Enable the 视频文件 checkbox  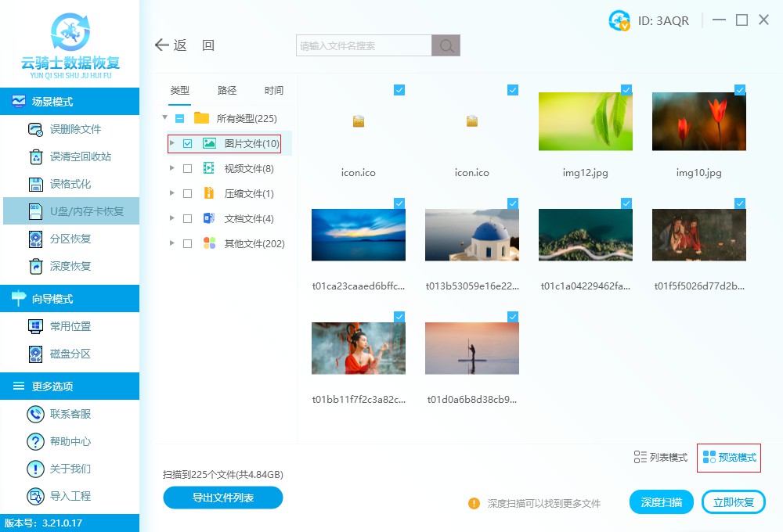tap(186, 168)
